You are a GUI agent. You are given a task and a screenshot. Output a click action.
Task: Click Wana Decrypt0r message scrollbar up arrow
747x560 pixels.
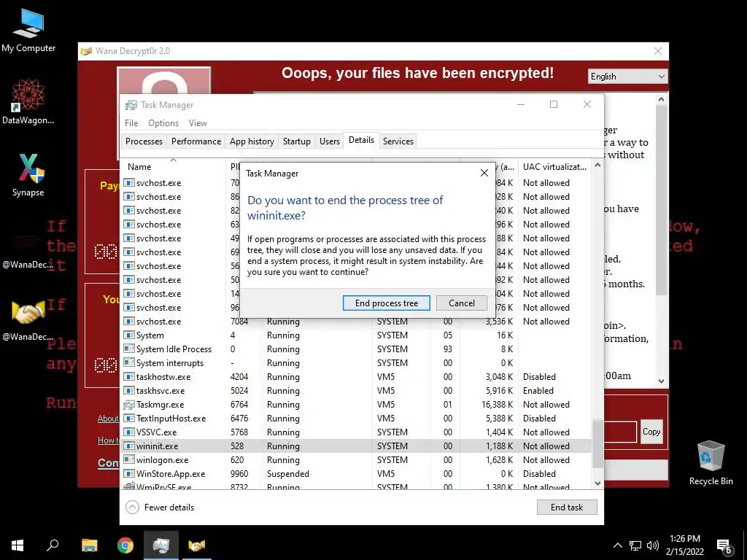tap(661, 99)
